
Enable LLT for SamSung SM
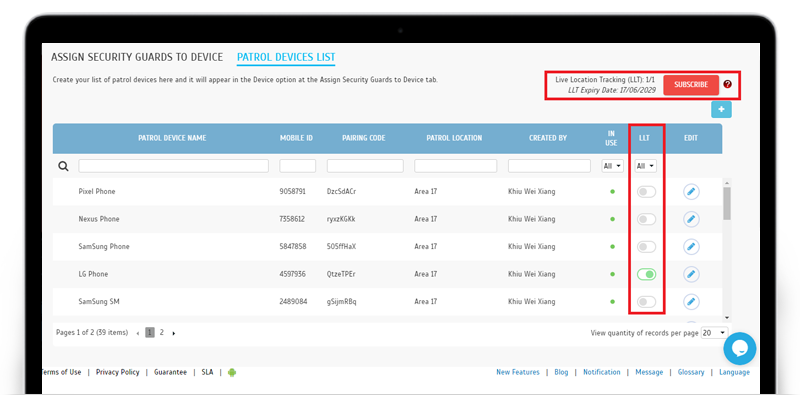(646, 302)
